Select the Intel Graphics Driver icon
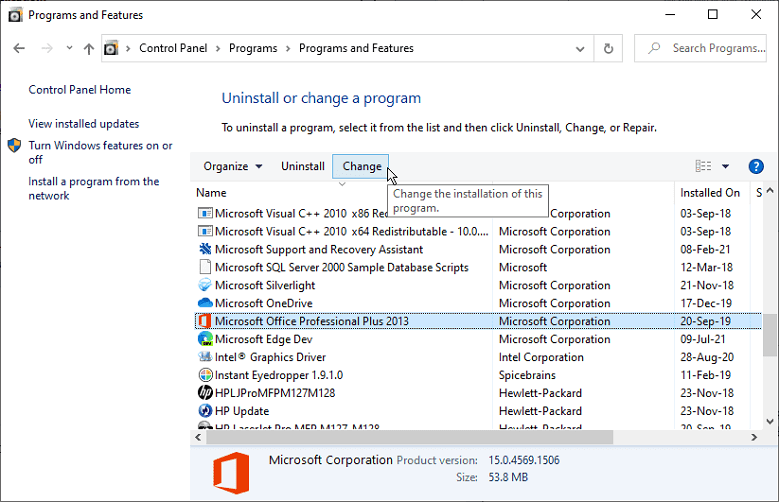 tap(205, 357)
